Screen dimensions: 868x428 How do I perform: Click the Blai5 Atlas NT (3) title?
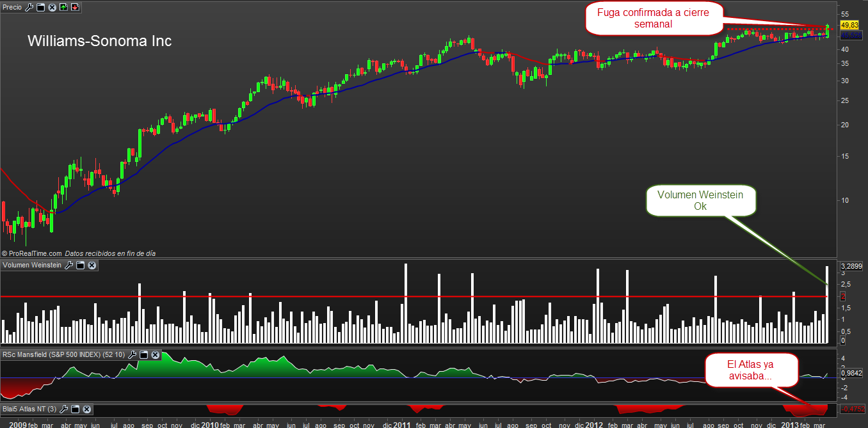30,409
